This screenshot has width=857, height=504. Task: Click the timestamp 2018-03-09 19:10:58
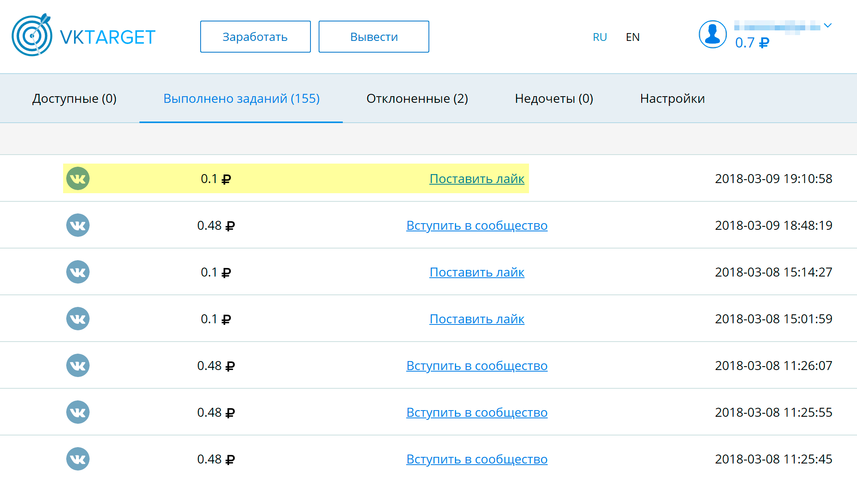pyautogui.click(x=774, y=178)
